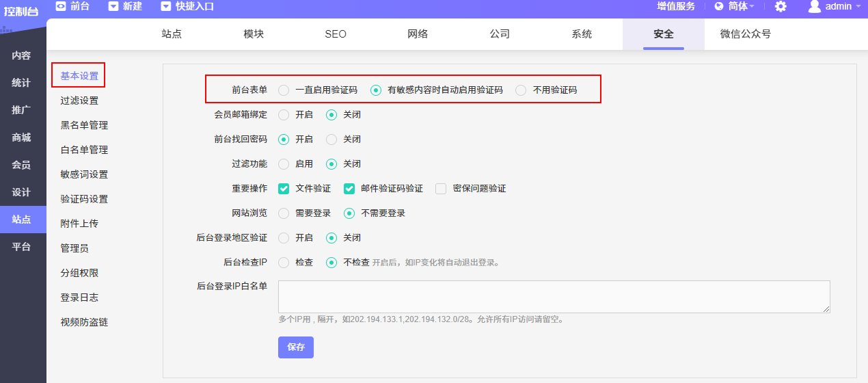Open the admin account dropdown arrow

[x=857, y=6]
